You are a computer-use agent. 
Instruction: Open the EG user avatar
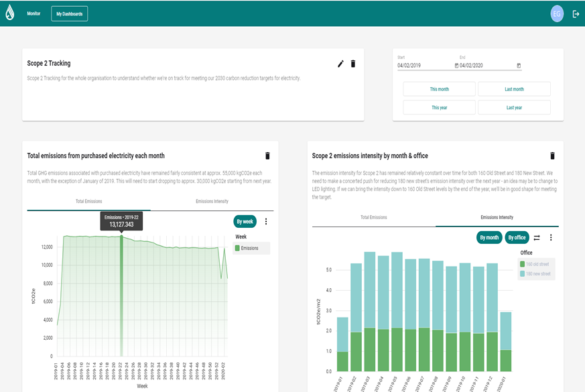coord(557,13)
